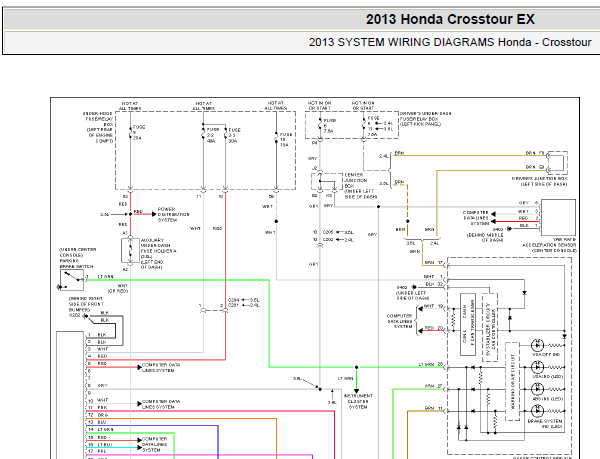Click the "UNDER-HOOD FUSE/RELAY BOX" label

coord(98,119)
